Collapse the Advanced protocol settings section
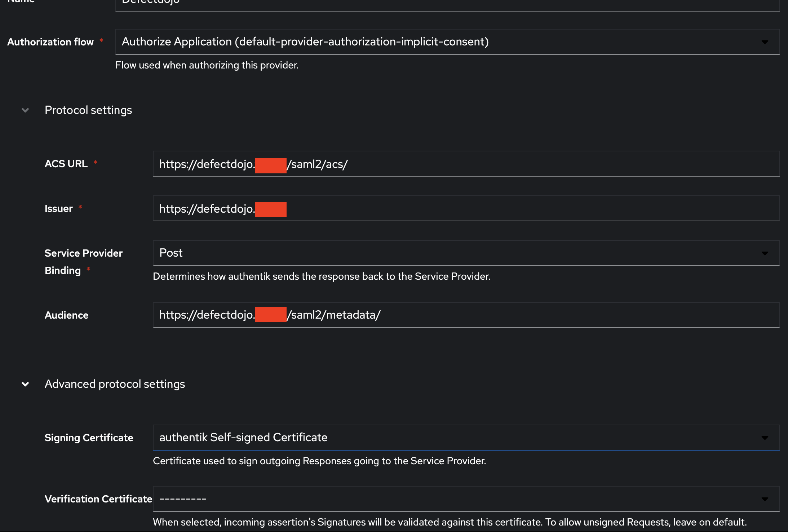Screen dimensions: 788x532 [x=25, y=384]
